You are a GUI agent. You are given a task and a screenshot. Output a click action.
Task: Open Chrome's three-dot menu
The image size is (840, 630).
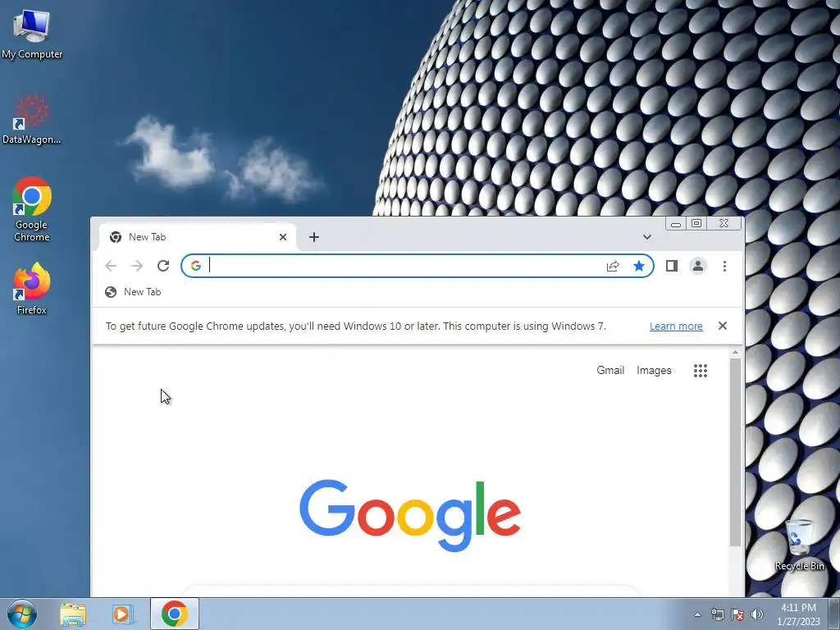click(x=724, y=266)
